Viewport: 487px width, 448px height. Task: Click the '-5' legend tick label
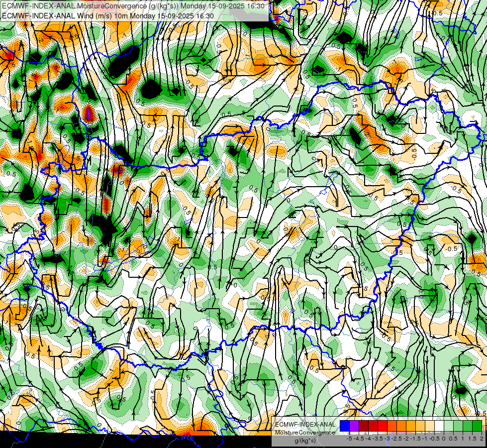[x=349, y=439]
